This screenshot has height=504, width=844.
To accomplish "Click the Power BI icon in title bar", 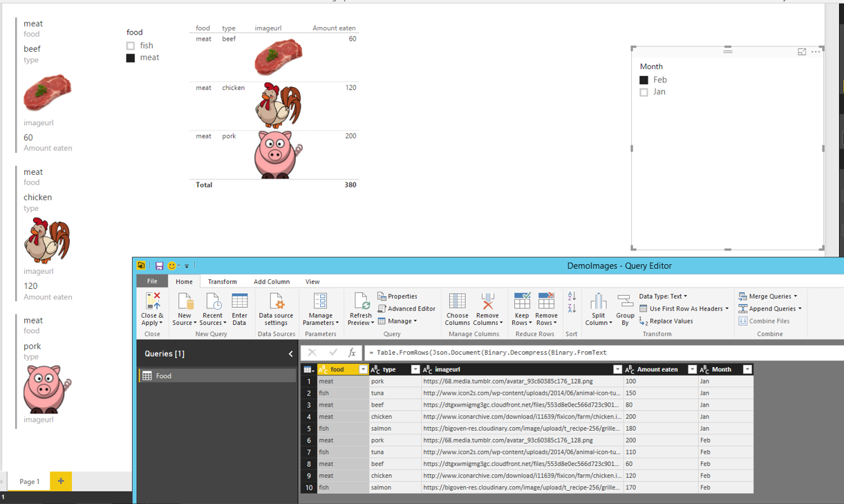I will [141, 265].
